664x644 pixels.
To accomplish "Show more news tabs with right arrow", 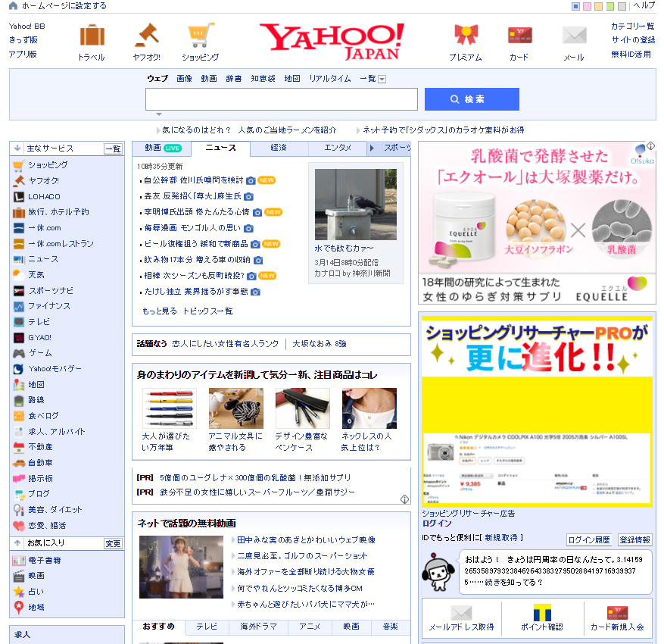I will (x=372, y=148).
